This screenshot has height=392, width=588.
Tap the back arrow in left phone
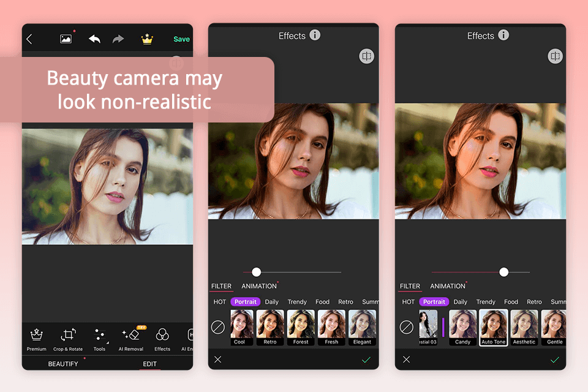(29, 39)
